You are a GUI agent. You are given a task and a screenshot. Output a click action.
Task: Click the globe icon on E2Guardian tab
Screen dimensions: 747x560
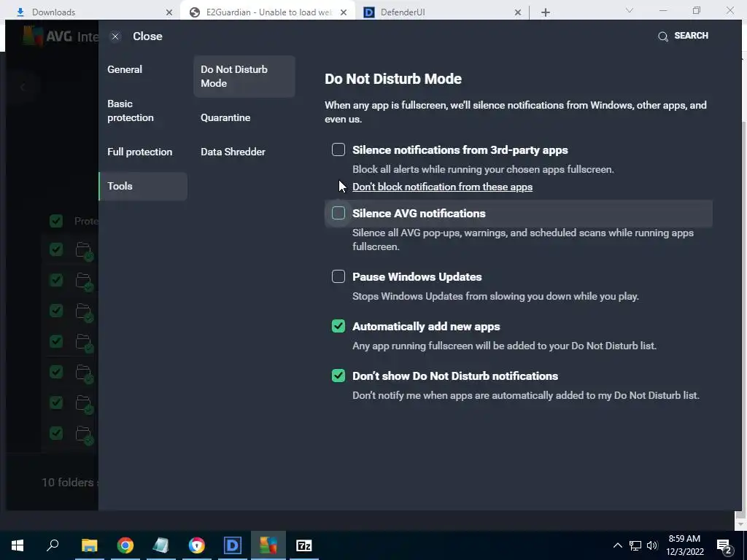click(x=194, y=12)
